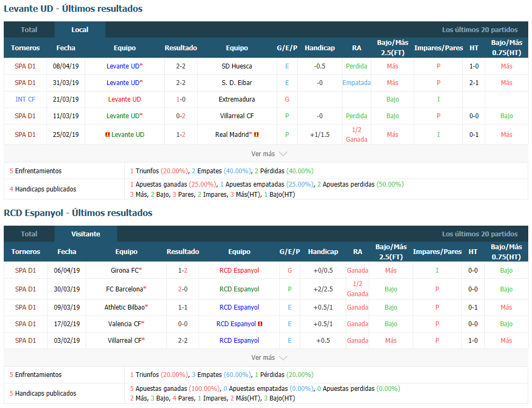Select the Visitante tab

tap(86, 234)
